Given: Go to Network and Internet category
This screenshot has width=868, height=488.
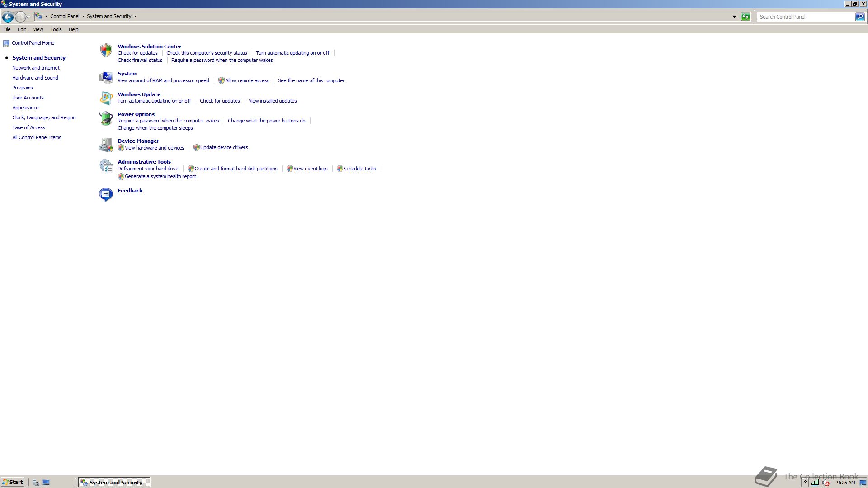Looking at the screenshot, I should (36, 68).
